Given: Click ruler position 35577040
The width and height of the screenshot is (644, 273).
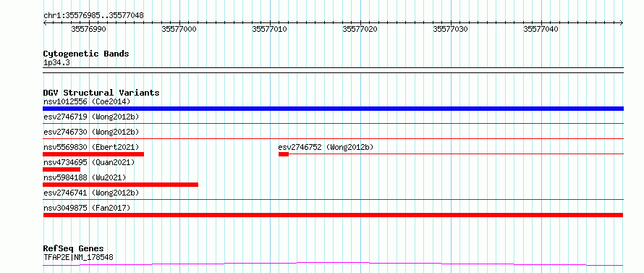Looking at the screenshot, I should [541, 29].
